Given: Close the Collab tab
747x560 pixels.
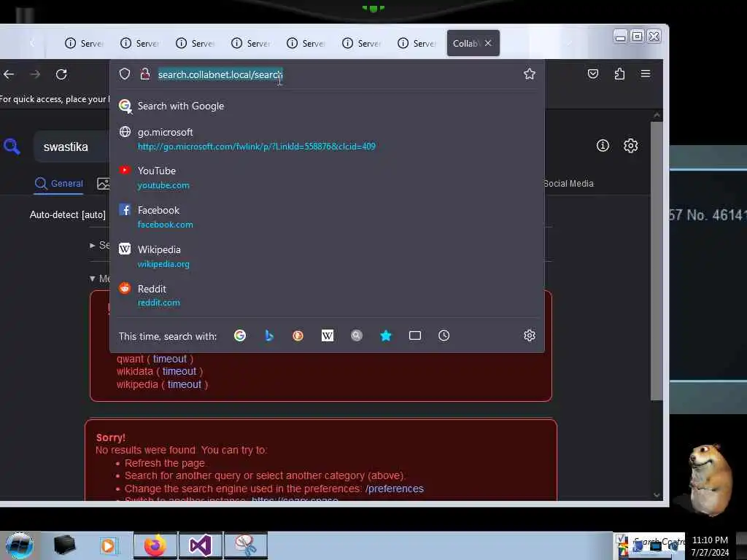Looking at the screenshot, I should tap(488, 43).
